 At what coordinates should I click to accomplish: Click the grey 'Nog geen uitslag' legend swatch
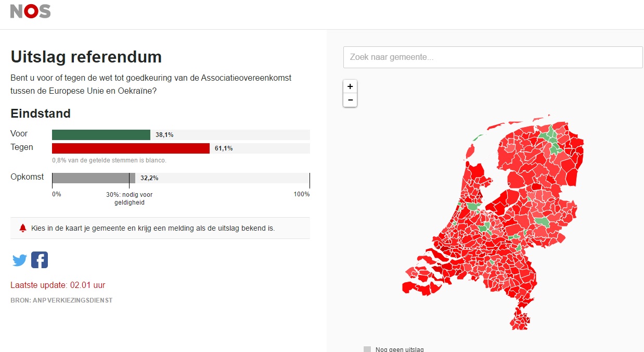367,349
